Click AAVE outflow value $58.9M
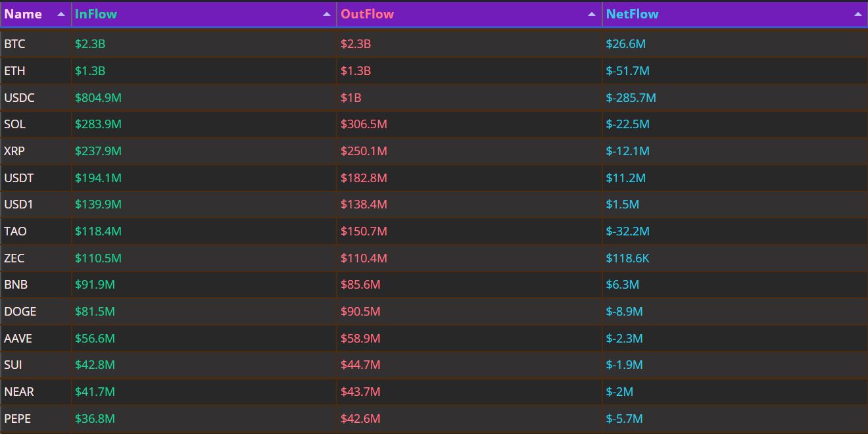Screen dimensions: 868x434 [x=360, y=339]
